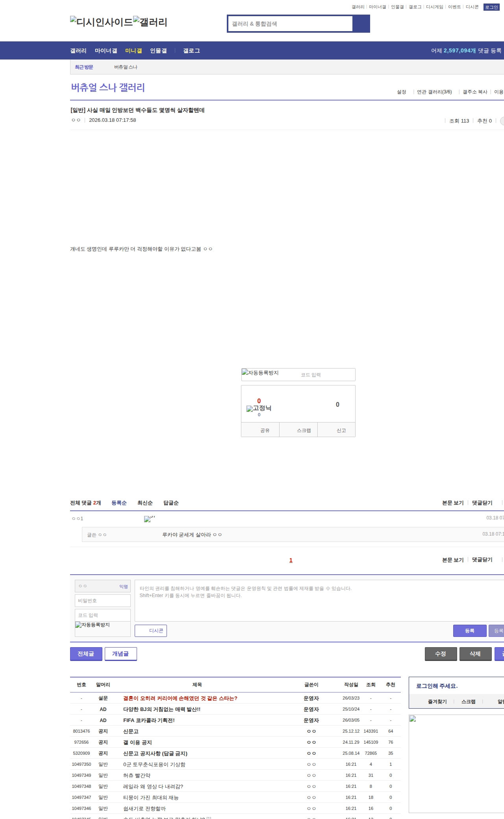Click the 코드 입력 field above the vote box
The image size is (504, 819).
coord(327,375)
